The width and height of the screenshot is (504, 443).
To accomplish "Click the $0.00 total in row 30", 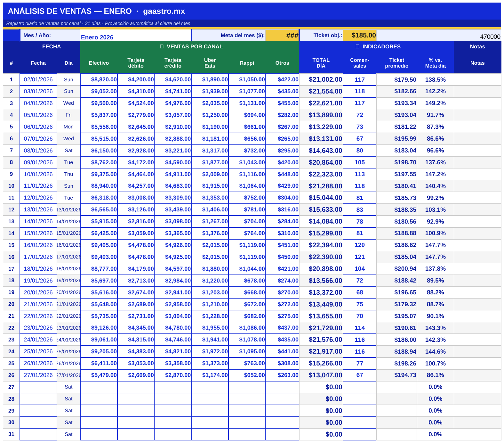I will [321, 422].
